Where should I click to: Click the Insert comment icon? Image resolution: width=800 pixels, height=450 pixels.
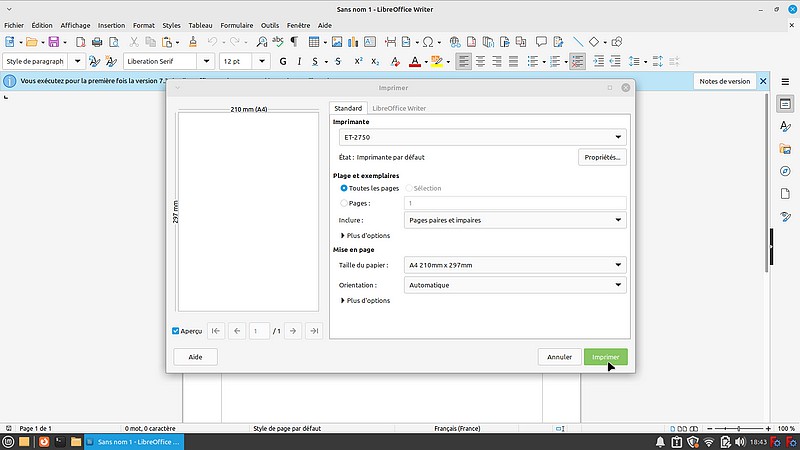(x=541, y=42)
